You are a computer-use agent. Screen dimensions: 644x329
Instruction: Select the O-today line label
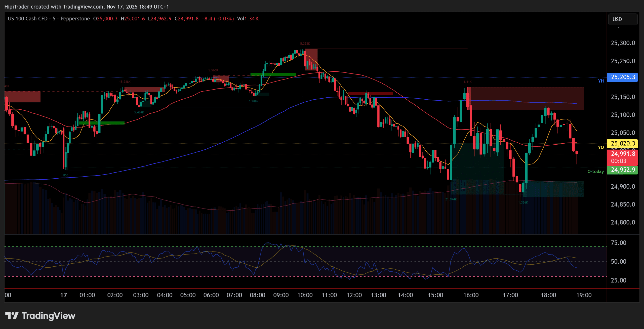[595, 172]
